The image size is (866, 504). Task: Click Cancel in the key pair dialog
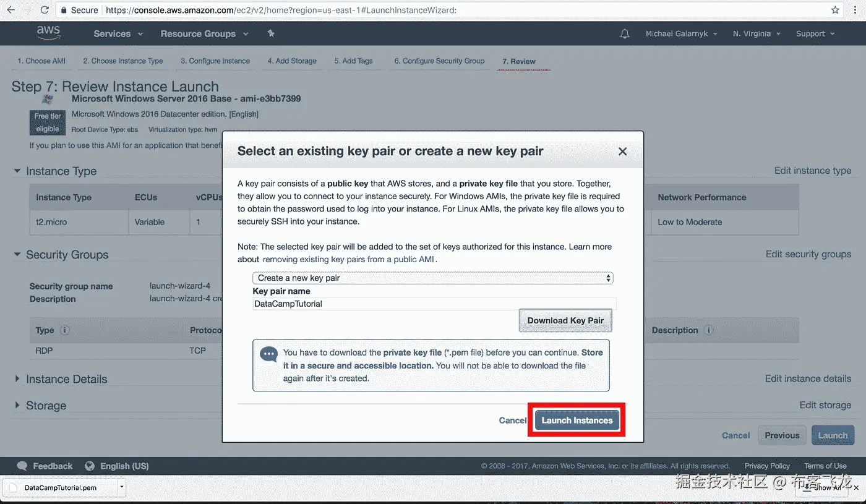coord(513,421)
